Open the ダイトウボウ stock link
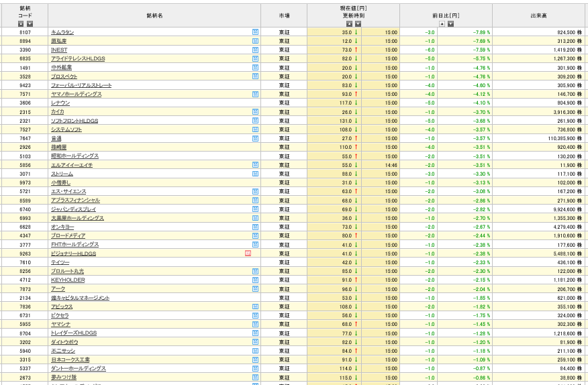The height and width of the screenshot is (385, 588). [64, 342]
